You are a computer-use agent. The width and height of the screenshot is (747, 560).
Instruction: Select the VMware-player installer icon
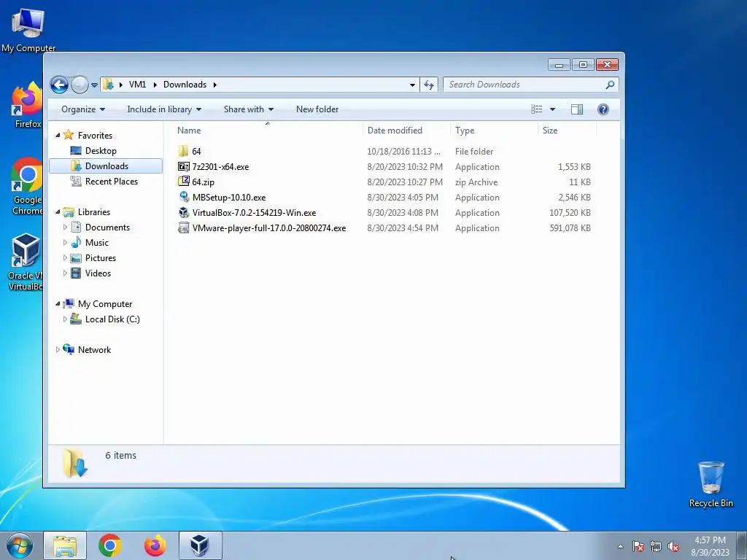[184, 227]
